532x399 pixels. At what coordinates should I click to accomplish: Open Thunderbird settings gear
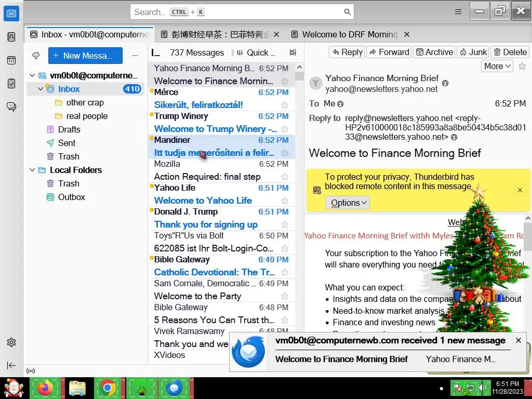(11, 342)
